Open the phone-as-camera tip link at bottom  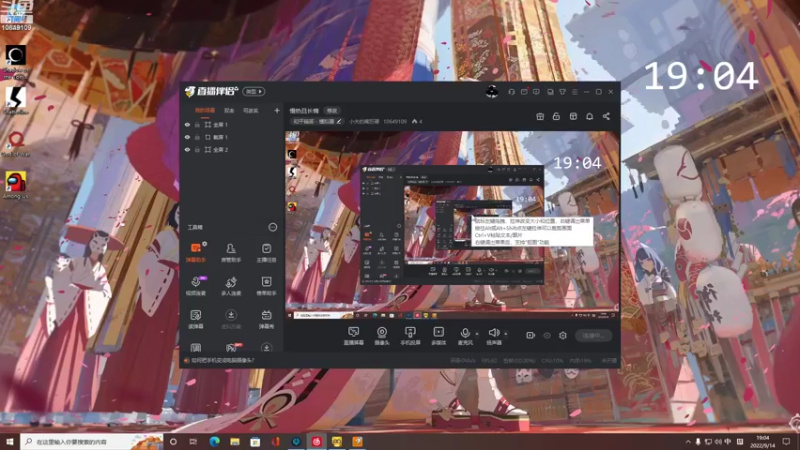(222, 360)
